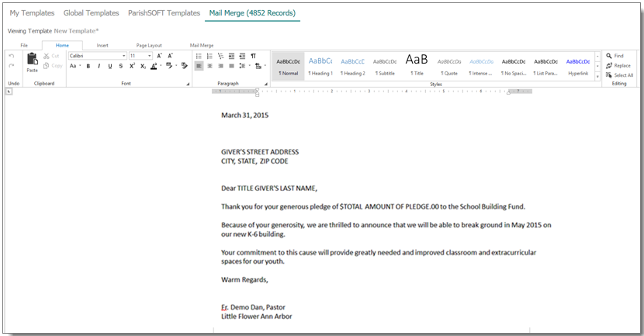Switch to the Insert ribbon tab

102,45
